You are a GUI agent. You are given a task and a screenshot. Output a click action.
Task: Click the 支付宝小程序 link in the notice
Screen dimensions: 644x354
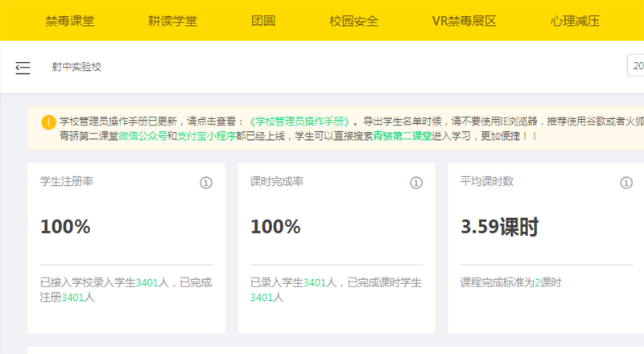pos(206,136)
